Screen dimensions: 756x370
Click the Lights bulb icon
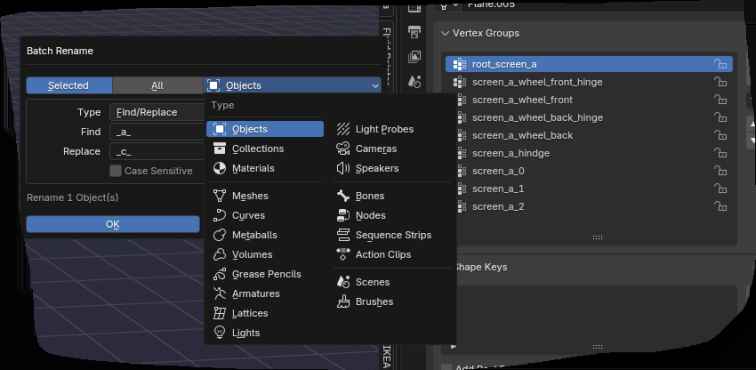pyautogui.click(x=219, y=333)
